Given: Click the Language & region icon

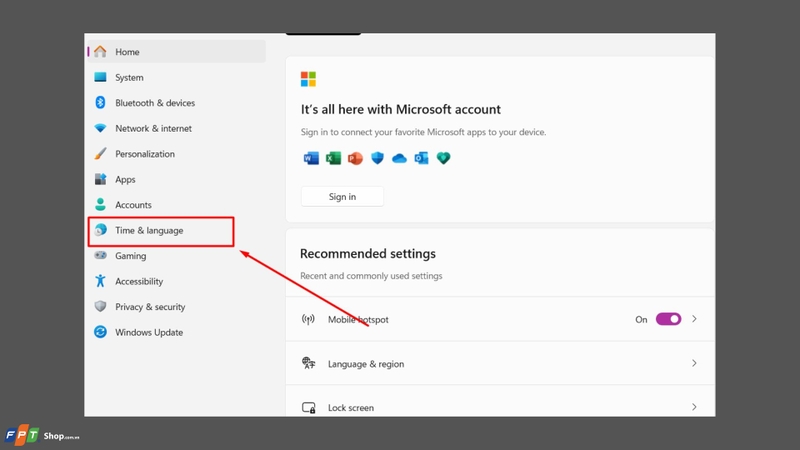Looking at the screenshot, I should [x=308, y=363].
